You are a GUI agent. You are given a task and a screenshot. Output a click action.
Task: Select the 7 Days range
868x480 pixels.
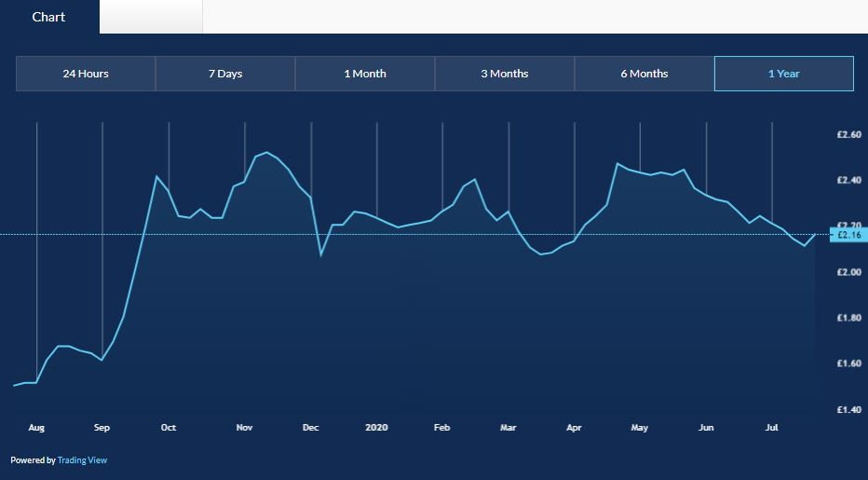coord(225,73)
